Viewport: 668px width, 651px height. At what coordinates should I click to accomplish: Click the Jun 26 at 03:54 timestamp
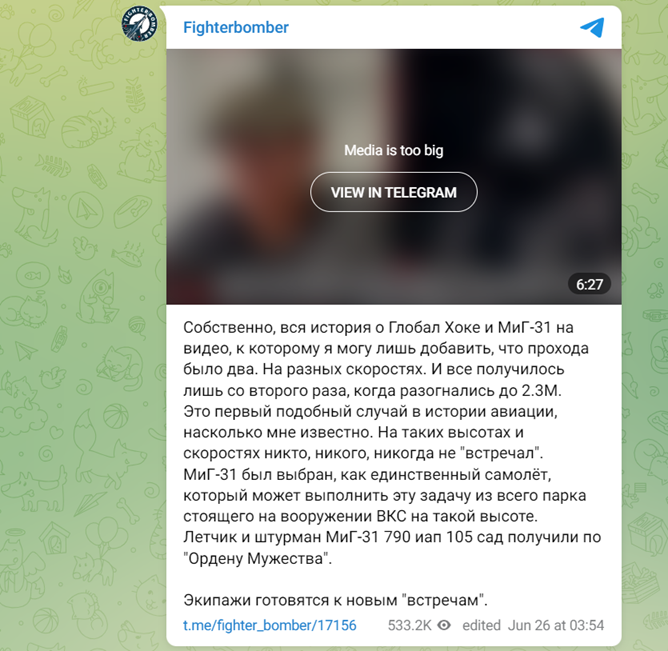coord(556,625)
